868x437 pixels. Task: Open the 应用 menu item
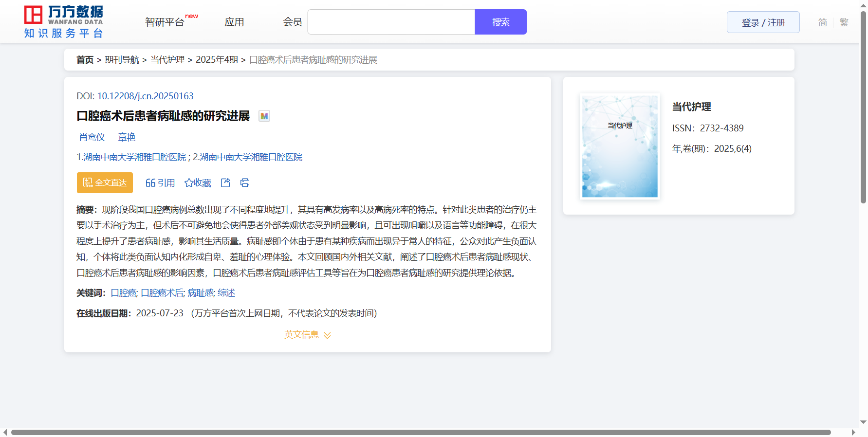(x=234, y=22)
